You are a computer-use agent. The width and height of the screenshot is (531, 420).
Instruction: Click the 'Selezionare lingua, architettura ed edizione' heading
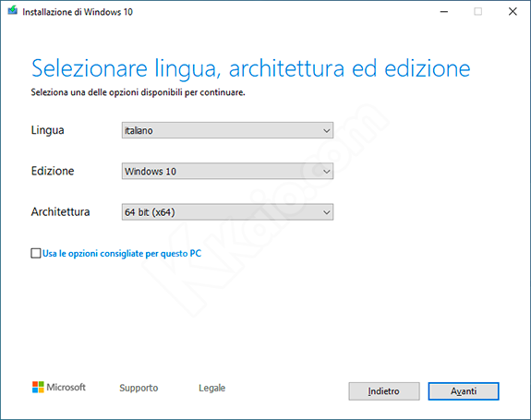[x=251, y=68]
